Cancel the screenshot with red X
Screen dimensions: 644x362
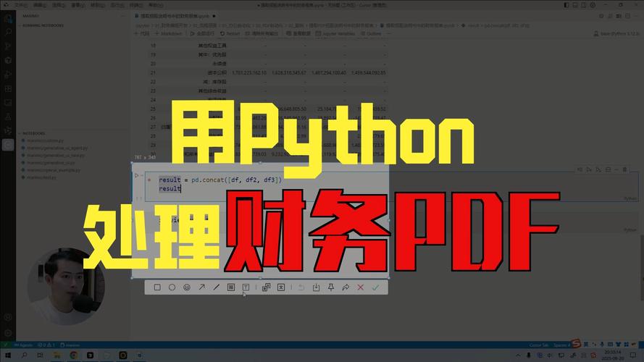360,287
